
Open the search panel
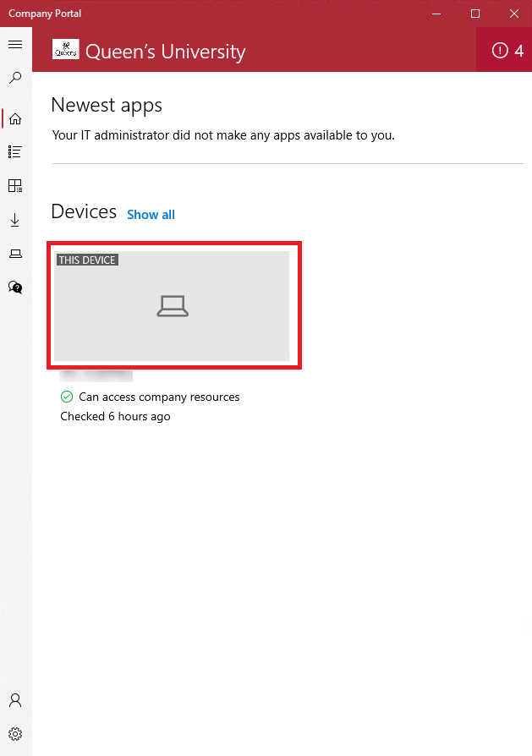(15, 77)
